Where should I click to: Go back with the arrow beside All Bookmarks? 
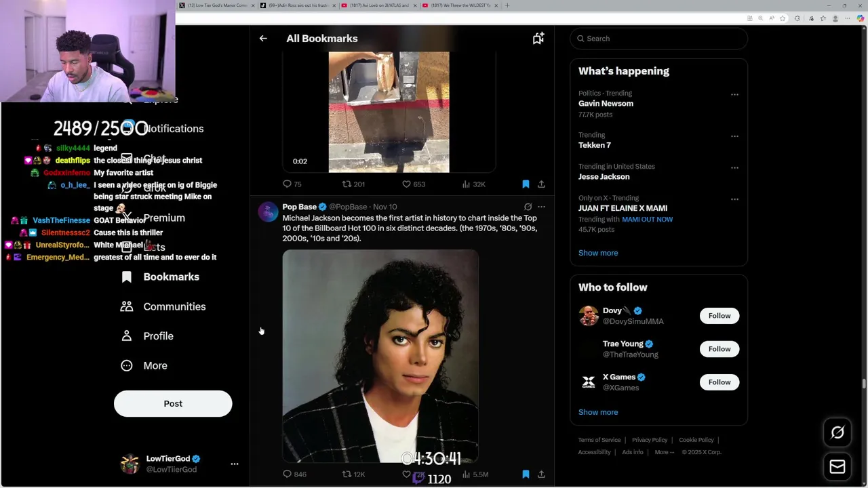(263, 39)
